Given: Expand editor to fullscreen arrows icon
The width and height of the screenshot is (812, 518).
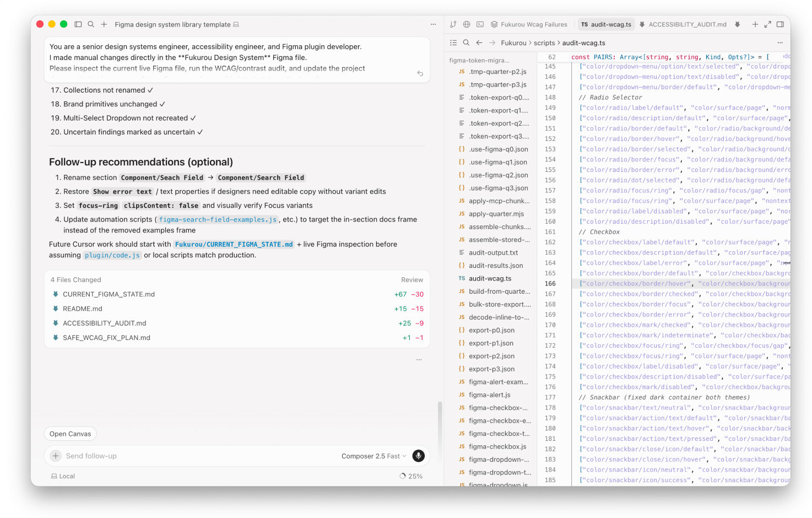Looking at the screenshot, I should click(767, 24).
